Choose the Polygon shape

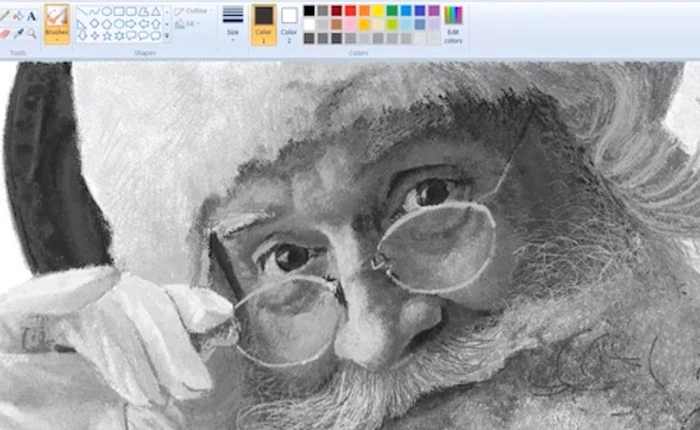click(x=143, y=11)
